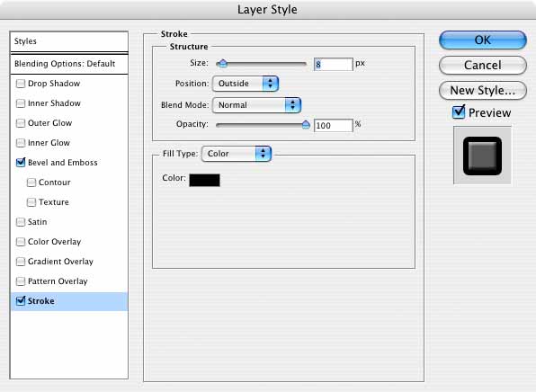This screenshot has width=536, height=392.
Task: Uncheck the Bevel and Emboss checkbox
Action: tap(21, 163)
